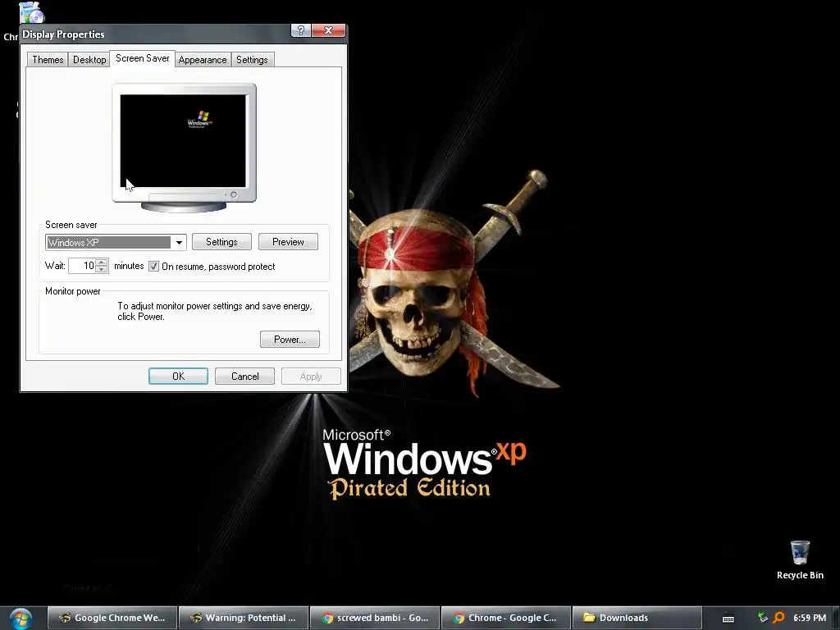The width and height of the screenshot is (840, 630).
Task: Preview the selected screen saver
Action: tap(288, 242)
